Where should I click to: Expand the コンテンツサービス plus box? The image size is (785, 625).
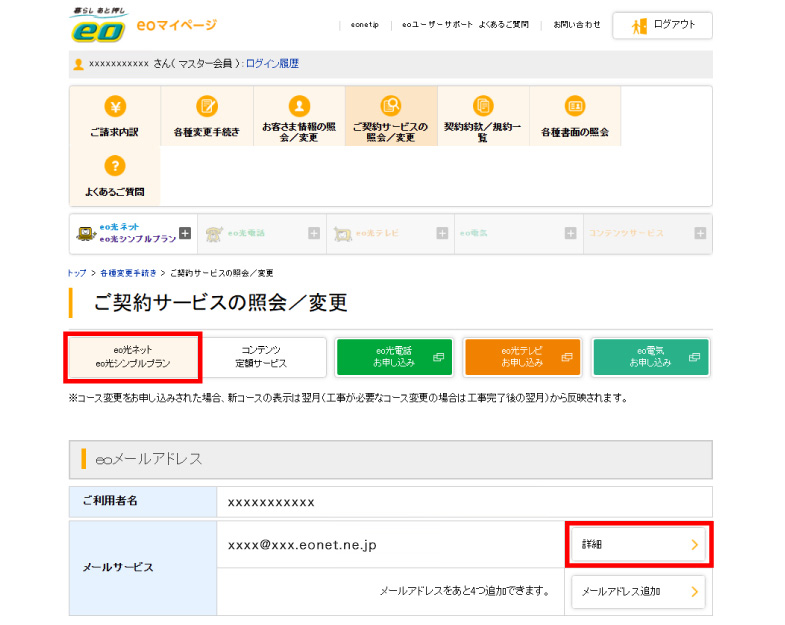click(700, 233)
